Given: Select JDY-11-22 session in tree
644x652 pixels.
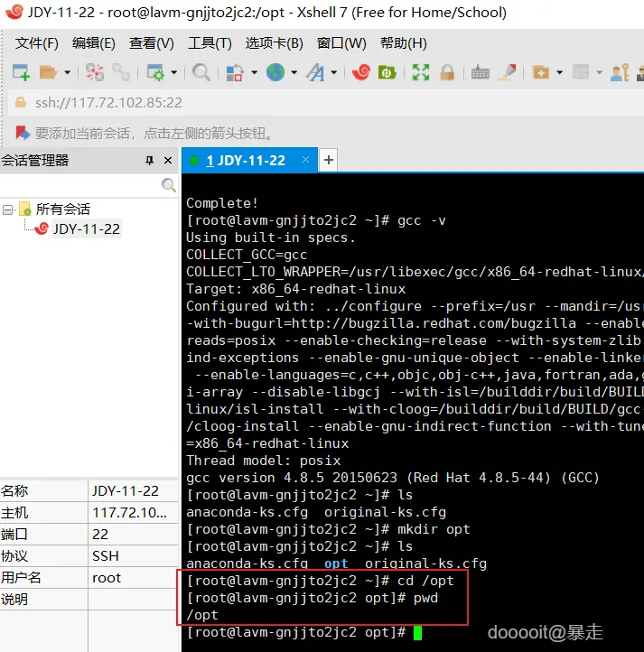Looking at the screenshot, I should 86,229.
